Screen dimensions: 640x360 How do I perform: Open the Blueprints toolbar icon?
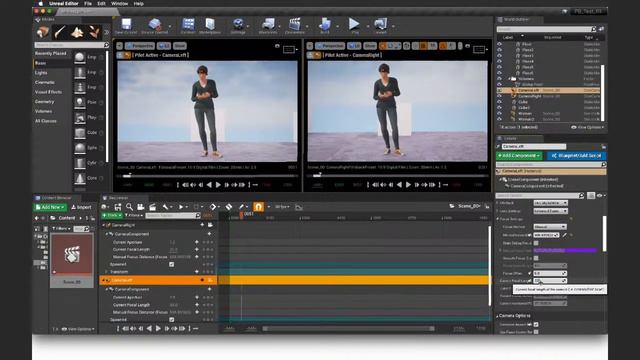[268, 24]
